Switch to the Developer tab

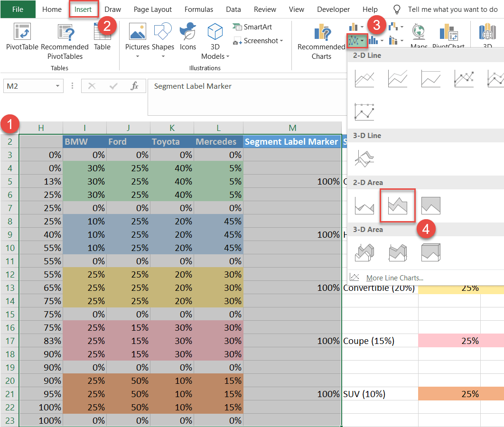click(333, 9)
